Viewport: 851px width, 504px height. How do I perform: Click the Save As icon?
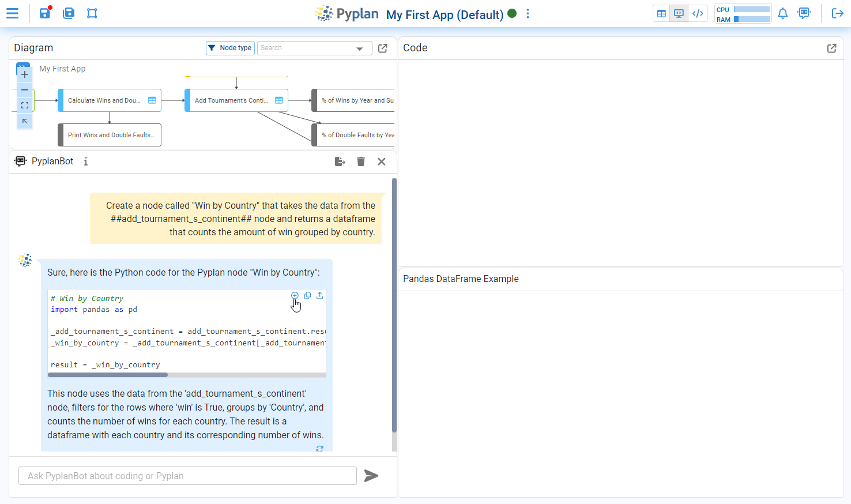point(69,13)
